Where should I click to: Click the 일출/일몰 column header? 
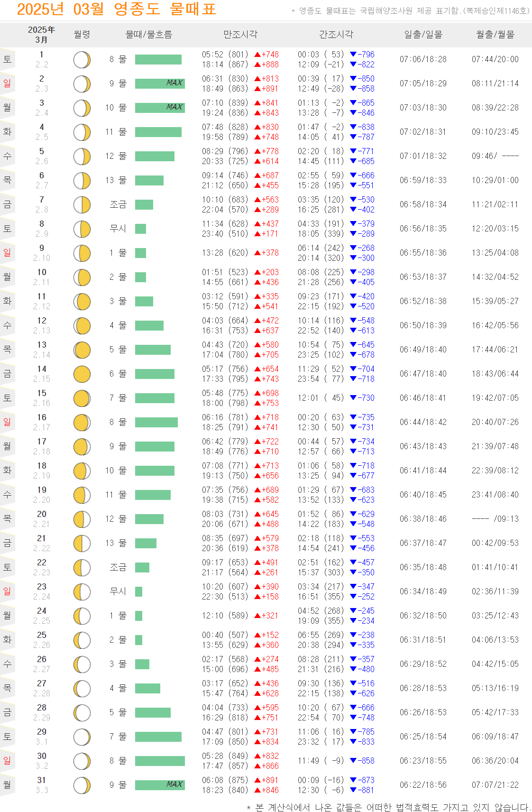[x=423, y=35]
